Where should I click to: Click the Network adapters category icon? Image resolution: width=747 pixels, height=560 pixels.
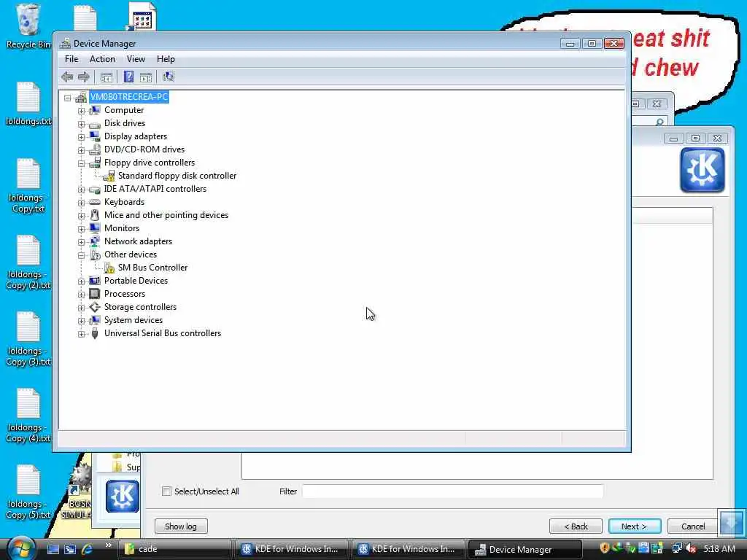tap(95, 241)
